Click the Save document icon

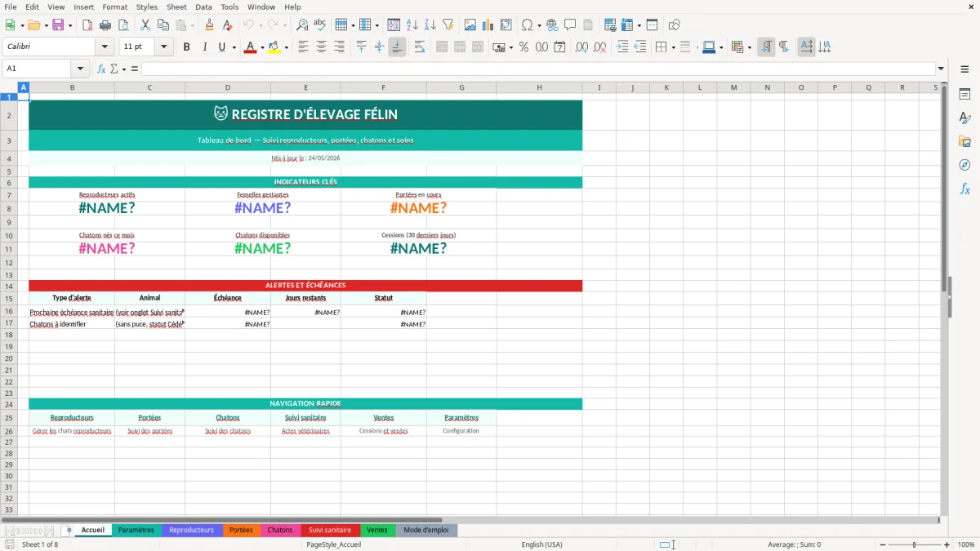(57, 25)
